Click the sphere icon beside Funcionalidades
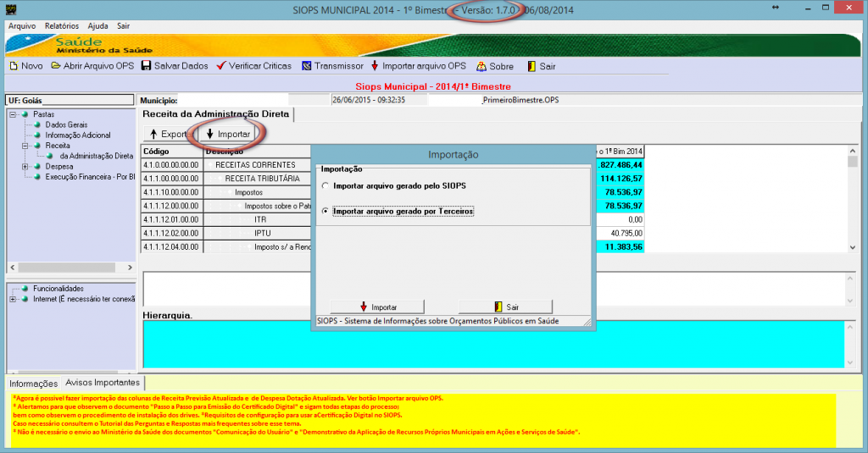 25,289
